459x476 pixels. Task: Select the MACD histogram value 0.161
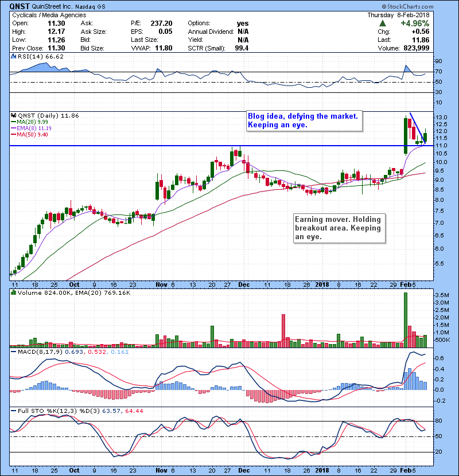pos(120,352)
